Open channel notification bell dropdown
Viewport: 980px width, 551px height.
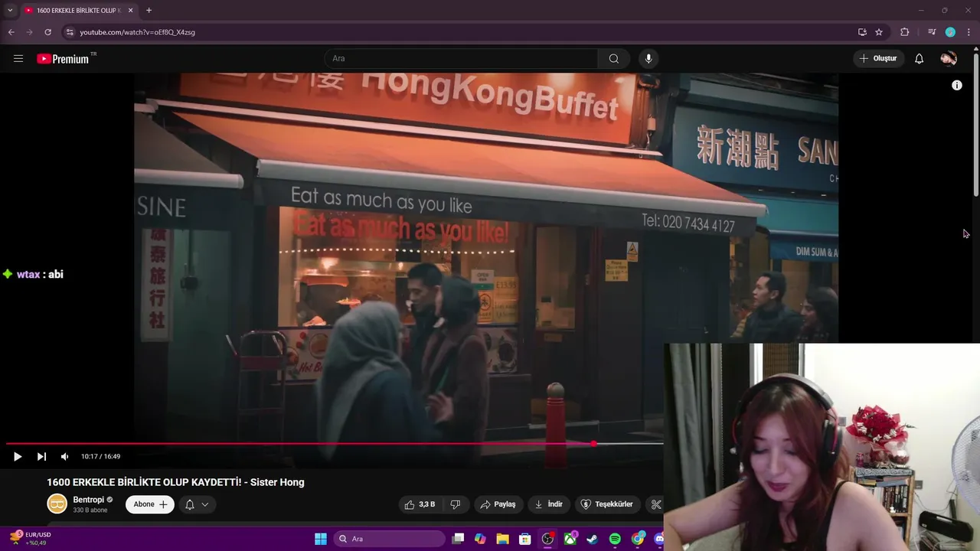197,504
